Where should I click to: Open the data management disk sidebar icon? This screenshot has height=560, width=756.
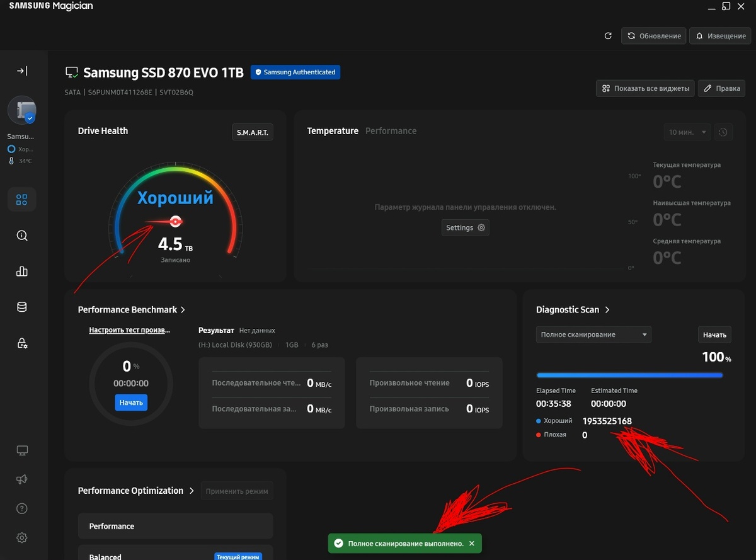pyautogui.click(x=22, y=307)
